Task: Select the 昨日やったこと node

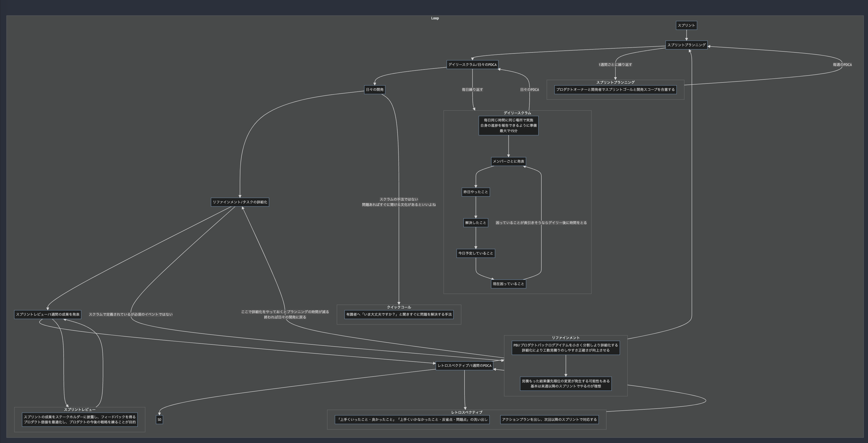Action: [475, 192]
